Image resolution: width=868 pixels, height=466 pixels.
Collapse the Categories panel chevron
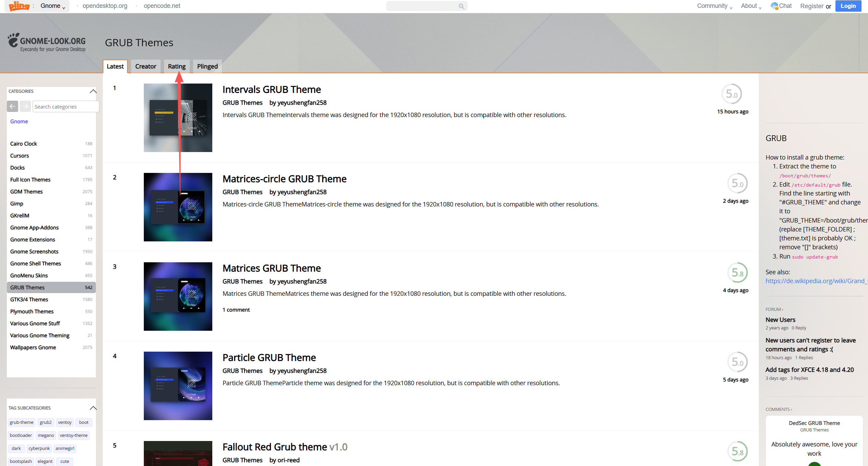point(93,91)
